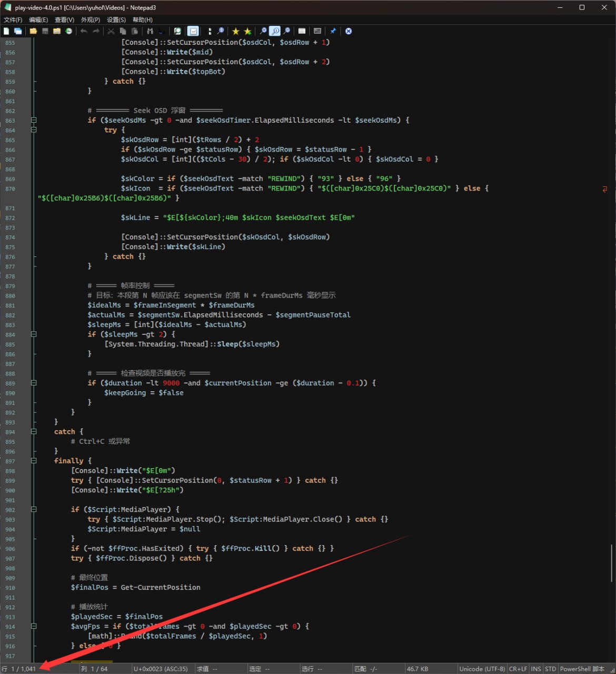616x674 pixels.
Task: Open the syntax scheme selector icon
Action: coord(302,32)
